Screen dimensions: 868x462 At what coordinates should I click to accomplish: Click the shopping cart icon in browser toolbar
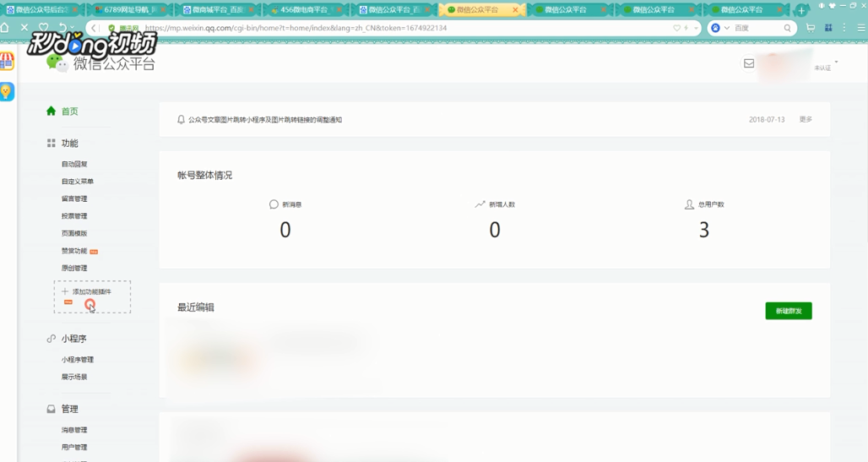point(811,28)
